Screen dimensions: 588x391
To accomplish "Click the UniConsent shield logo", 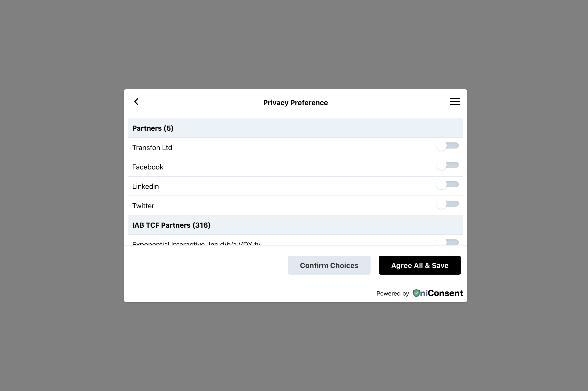I will click(416, 293).
